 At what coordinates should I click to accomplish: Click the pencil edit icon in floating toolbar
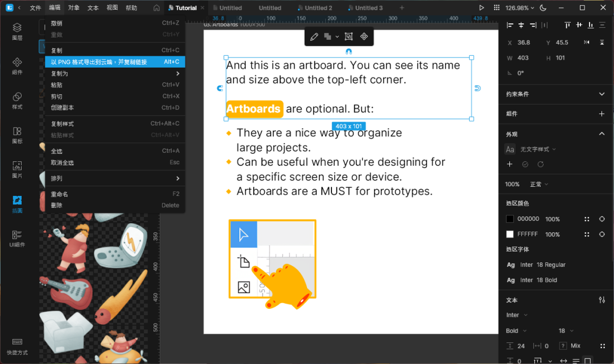314,37
